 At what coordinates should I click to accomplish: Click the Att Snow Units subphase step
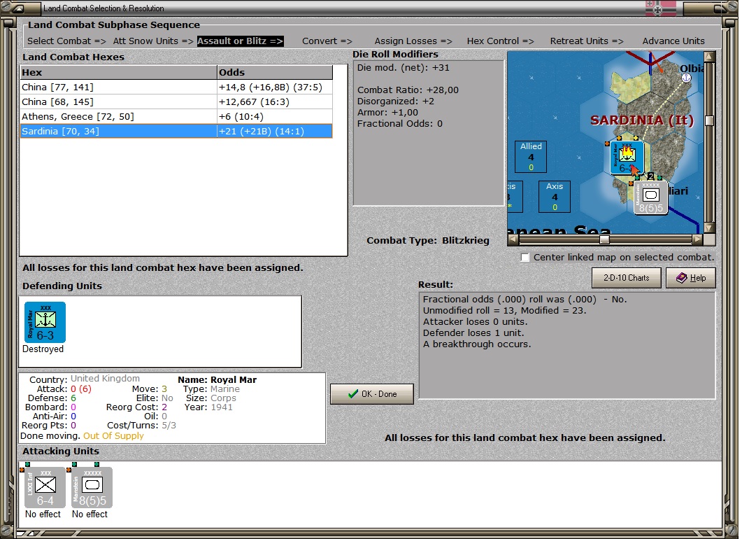153,41
